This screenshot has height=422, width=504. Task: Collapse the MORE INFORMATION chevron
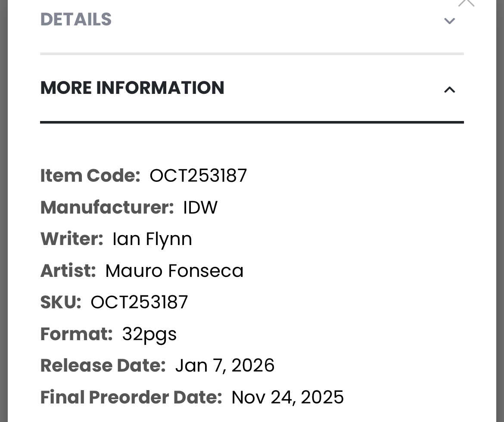pos(449,90)
